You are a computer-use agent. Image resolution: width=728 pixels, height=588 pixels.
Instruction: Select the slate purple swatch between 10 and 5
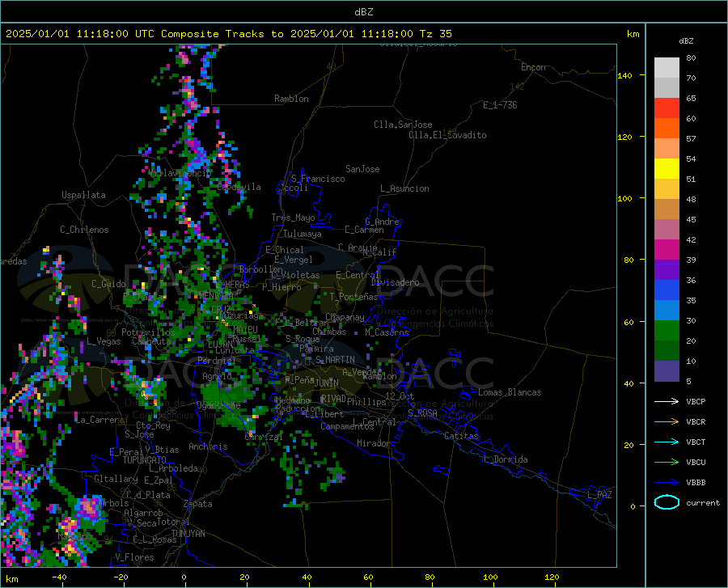pos(667,371)
